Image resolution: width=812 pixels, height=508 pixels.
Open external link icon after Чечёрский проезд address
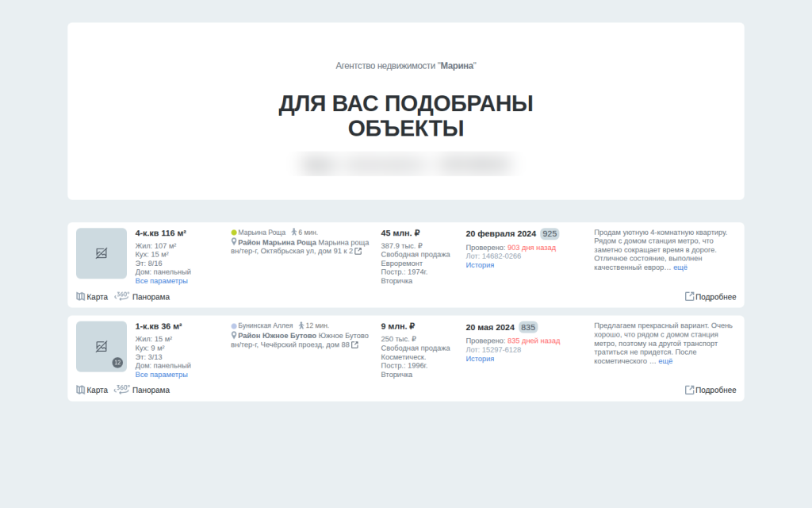coord(354,344)
